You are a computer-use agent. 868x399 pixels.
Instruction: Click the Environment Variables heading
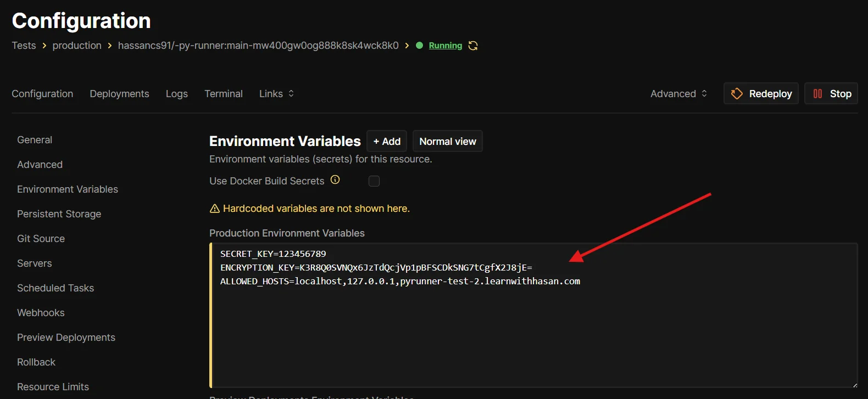coord(285,141)
